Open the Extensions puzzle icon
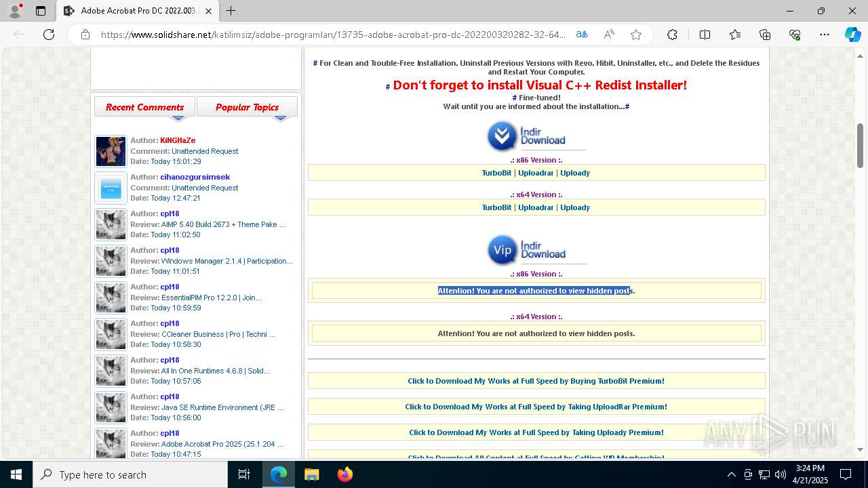 [672, 35]
